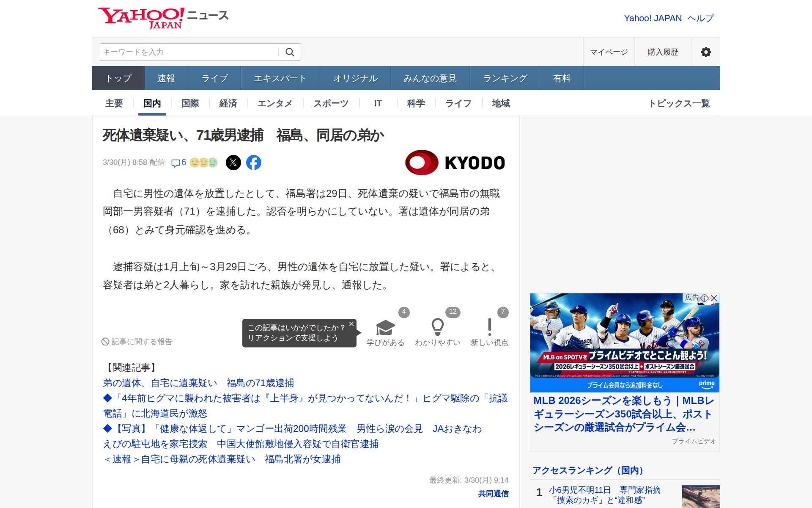Open the comments bubble icon
This screenshot has width=812, height=508.
175,163
